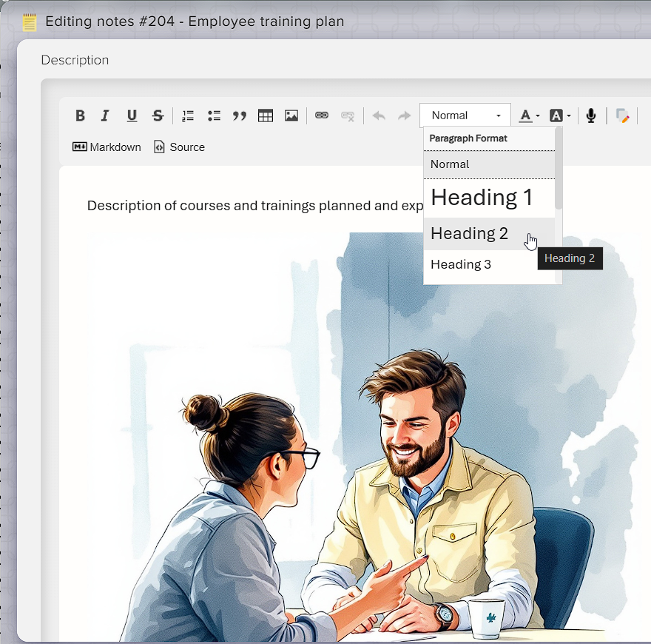Viewport: 651px width, 644px height.
Task: Click the copy formatting icon
Action: [x=622, y=115]
